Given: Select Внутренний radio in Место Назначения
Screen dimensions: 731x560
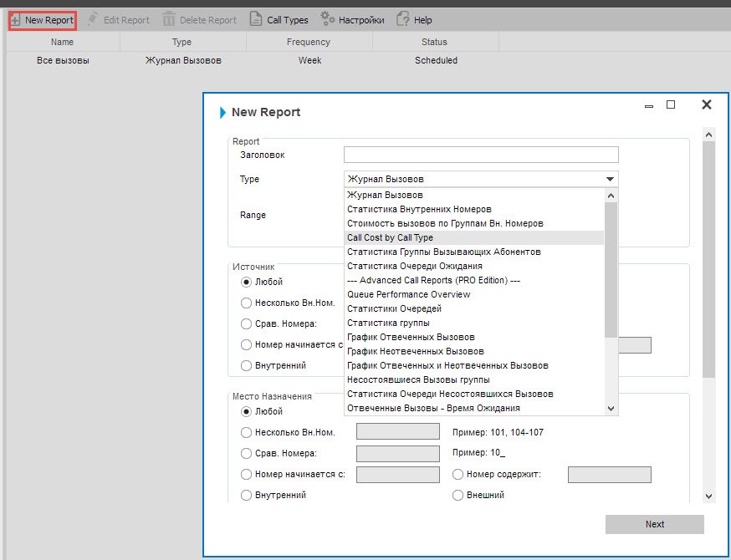Looking at the screenshot, I should point(246,495).
